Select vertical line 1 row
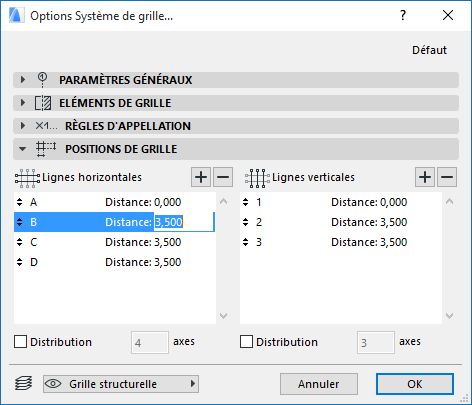 (x=341, y=202)
